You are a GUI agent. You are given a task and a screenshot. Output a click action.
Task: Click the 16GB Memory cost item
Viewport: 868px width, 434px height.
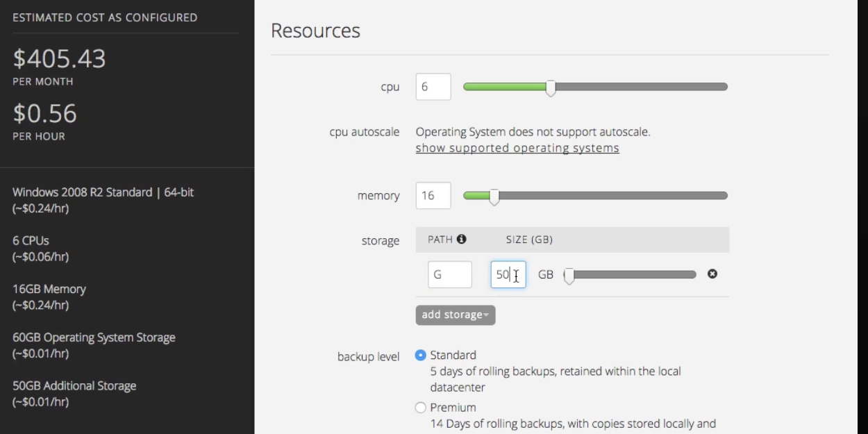coord(49,289)
